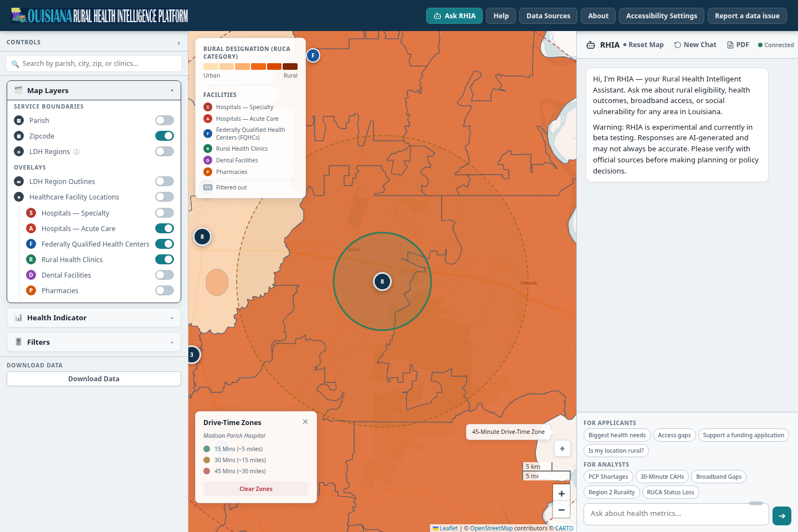Screen dimensions: 798x532
Task: Click the Louisiana state logo icon
Action: (x=19, y=15)
